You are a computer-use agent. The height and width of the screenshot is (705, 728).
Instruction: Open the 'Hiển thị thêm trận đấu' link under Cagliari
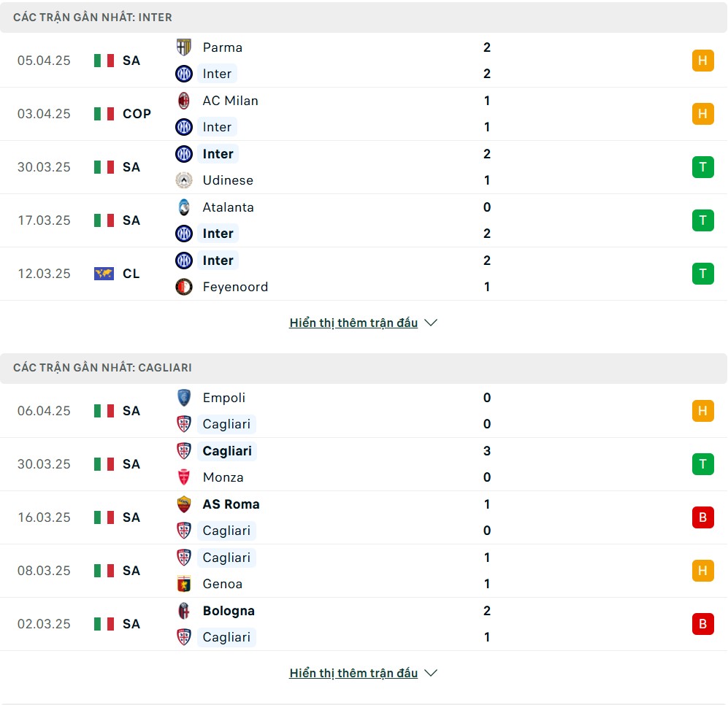354,673
